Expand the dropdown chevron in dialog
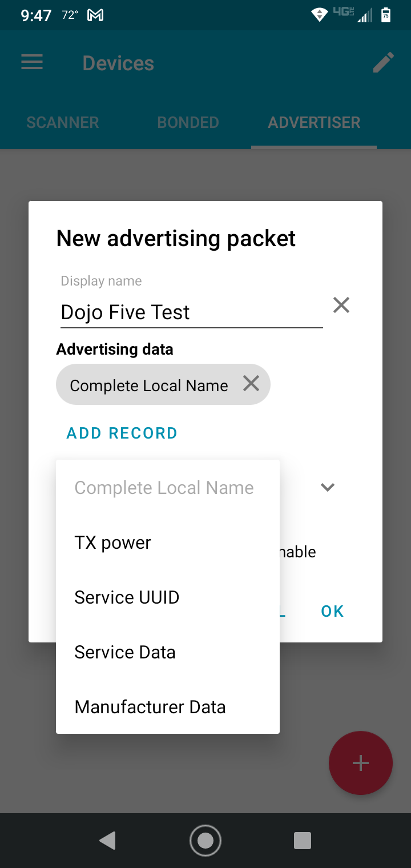411x868 pixels. pos(327,487)
